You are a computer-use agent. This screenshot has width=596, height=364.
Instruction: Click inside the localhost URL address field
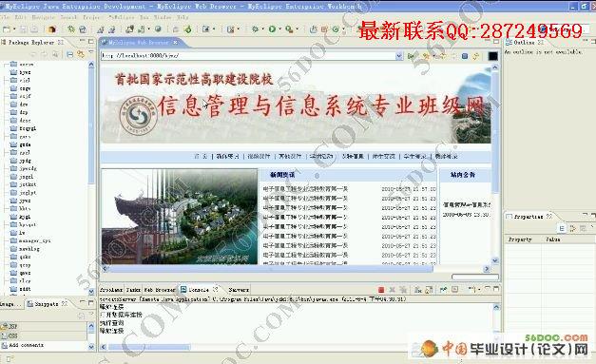click(x=249, y=56)
